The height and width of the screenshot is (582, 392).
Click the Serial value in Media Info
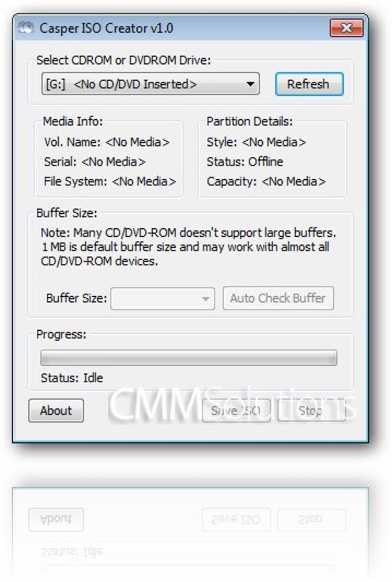click(x=113, y=162)
